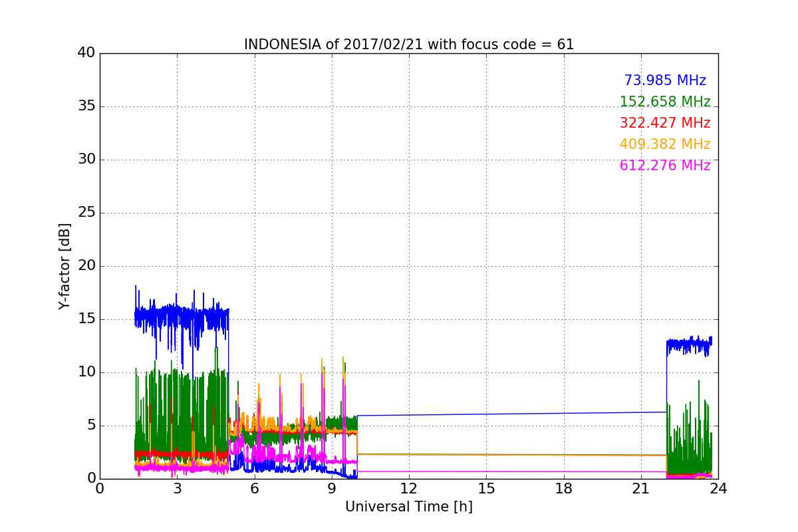Click the x-axis tick label 12

(409, 489)
